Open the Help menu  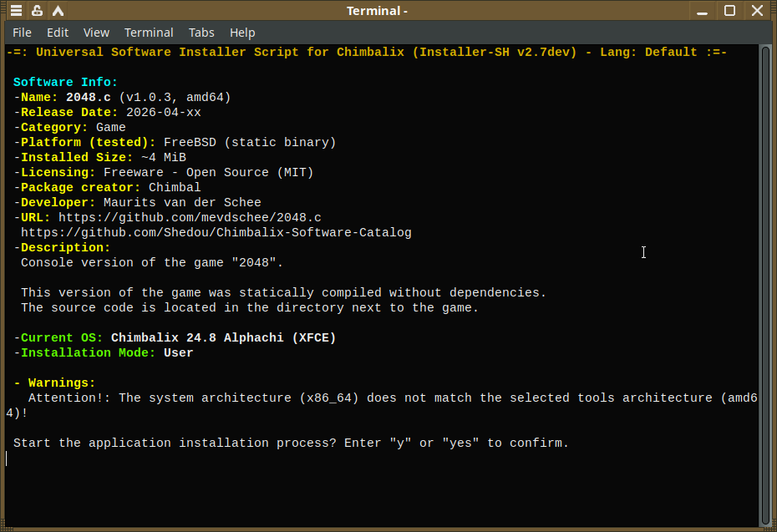242,33
